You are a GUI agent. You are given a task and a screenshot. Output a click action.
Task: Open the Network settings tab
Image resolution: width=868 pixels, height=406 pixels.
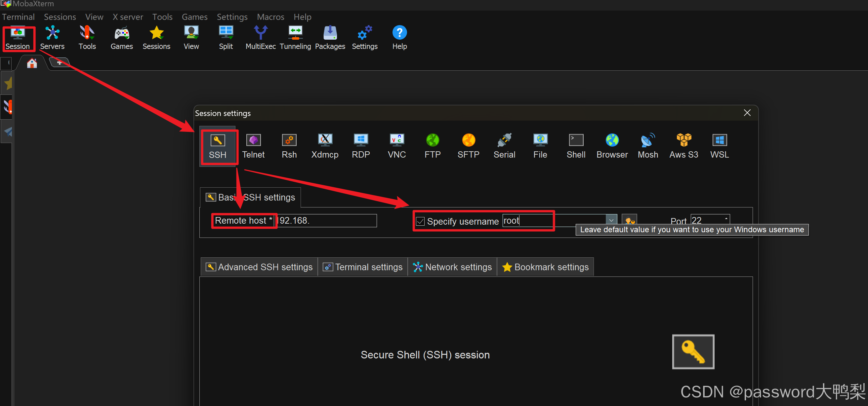[x=452, y=267]
